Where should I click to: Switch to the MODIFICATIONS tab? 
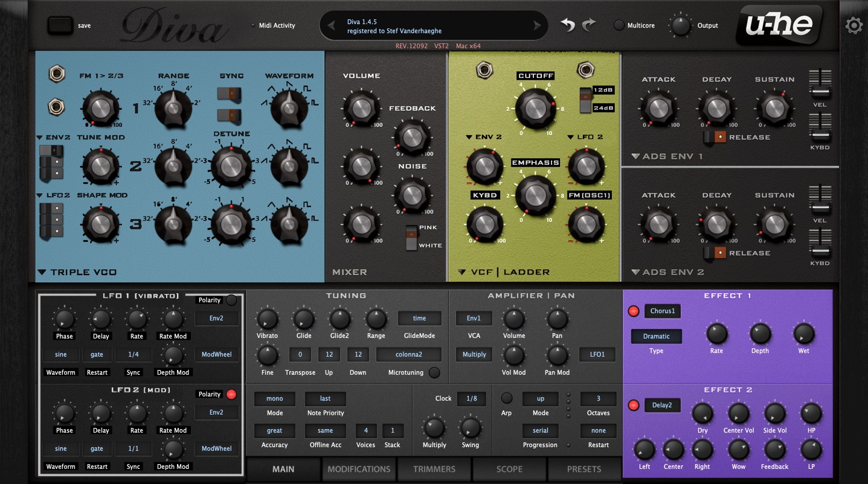(x=359, y=469)
